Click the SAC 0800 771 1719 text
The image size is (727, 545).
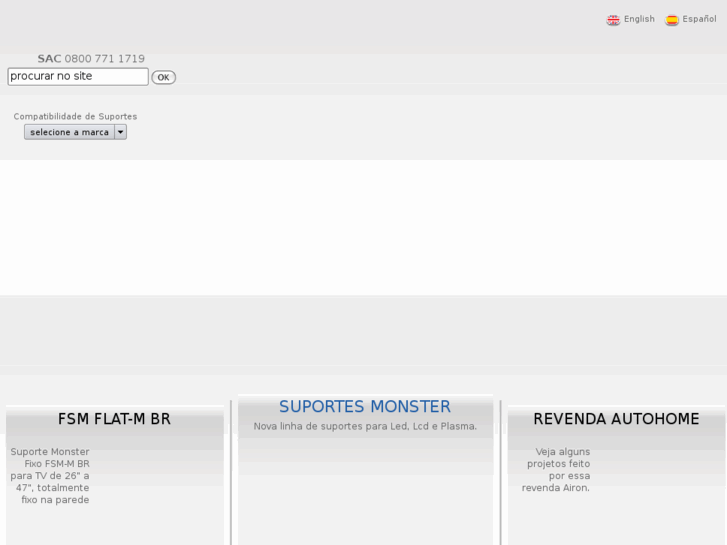pos(91,59)
